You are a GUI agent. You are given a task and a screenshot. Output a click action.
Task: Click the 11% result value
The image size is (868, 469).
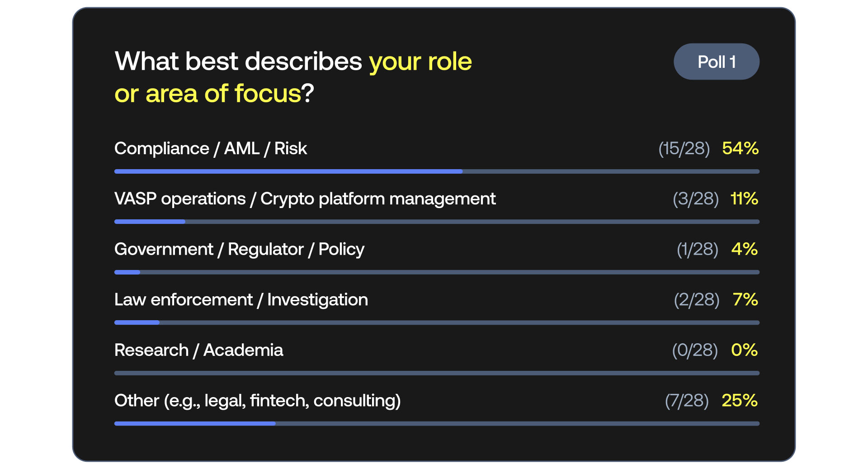point(744,199)
